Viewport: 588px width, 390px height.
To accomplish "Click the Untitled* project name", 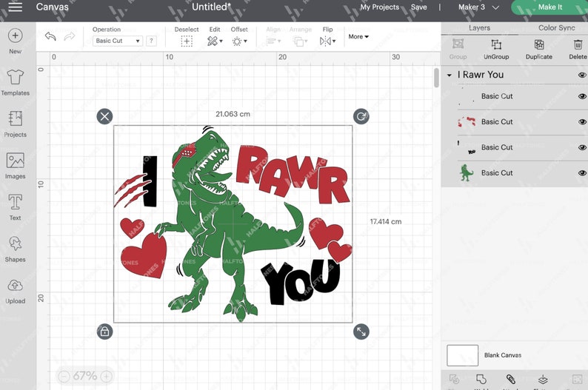I will point(212,7).
